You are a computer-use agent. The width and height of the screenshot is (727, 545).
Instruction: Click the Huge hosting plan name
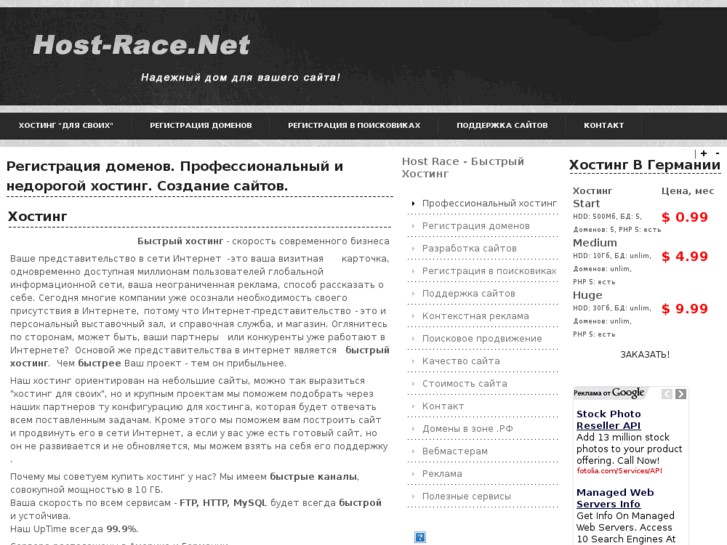point(587,295)
